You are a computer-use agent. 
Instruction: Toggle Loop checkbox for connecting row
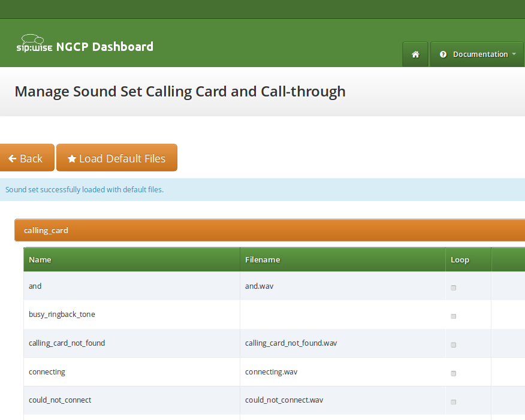coord(453,373)
